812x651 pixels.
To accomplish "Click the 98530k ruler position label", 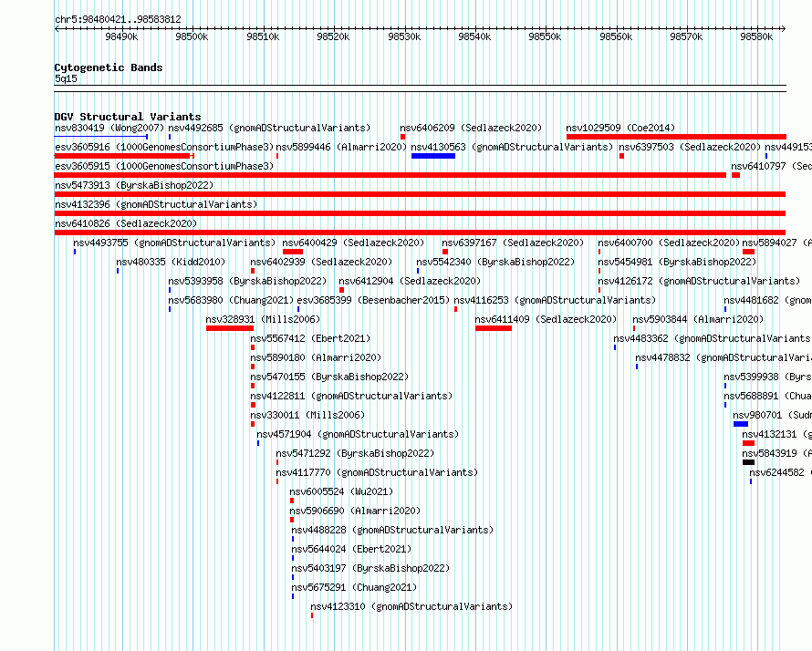I will pos(404,36).
